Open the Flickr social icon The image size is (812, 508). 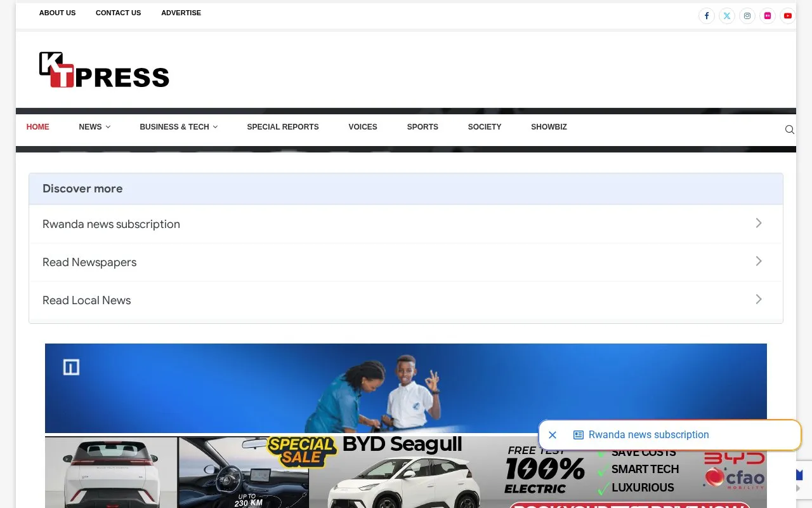pyautogui.click(x=768, y=16)
